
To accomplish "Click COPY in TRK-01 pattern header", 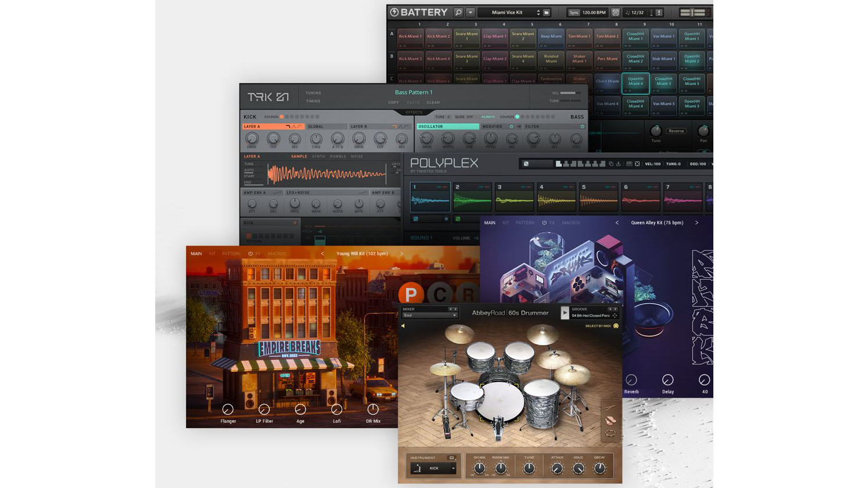I will (x=394, y=102).
